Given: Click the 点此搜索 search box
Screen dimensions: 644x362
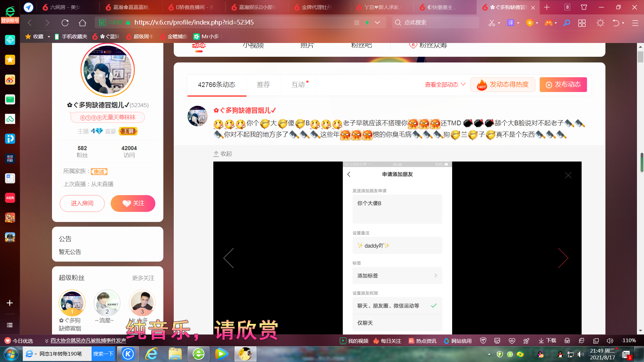Looking at the screenshot, I should [436, 22].
